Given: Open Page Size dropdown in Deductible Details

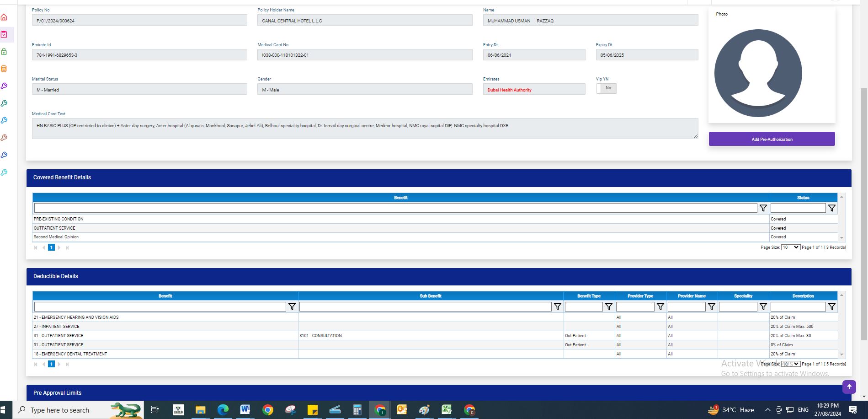Looking at the screenshot, I should click(790, 364).
